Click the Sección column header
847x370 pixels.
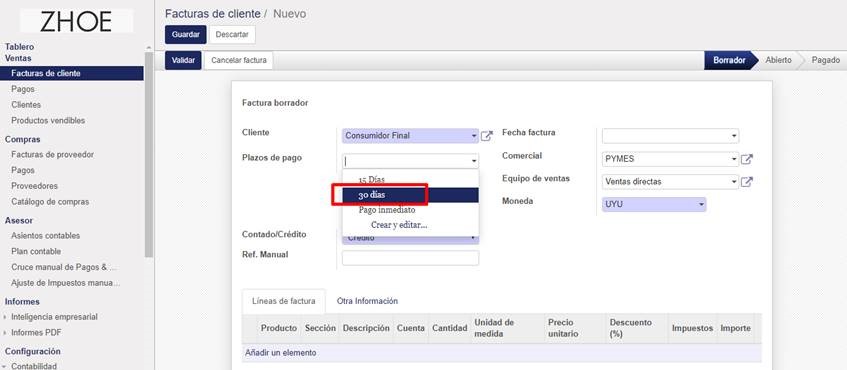pos(320,328)
